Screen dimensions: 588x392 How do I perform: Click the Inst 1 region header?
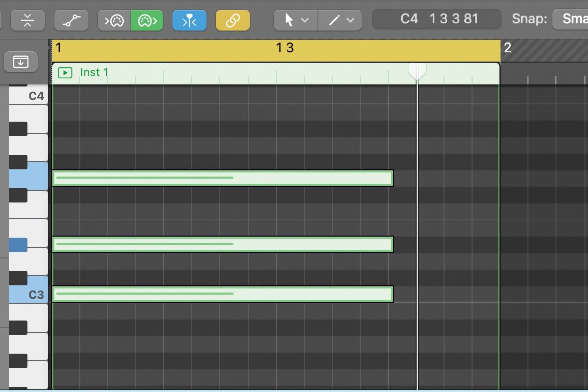click(233, 73)
